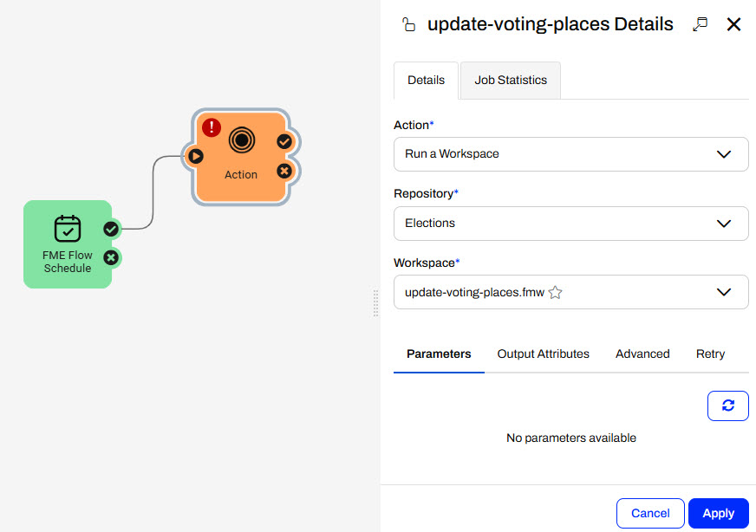756x532 pixels.
Task: Select the FME Flow Schedule calendar icon
Action: click(x=68, y=229)
